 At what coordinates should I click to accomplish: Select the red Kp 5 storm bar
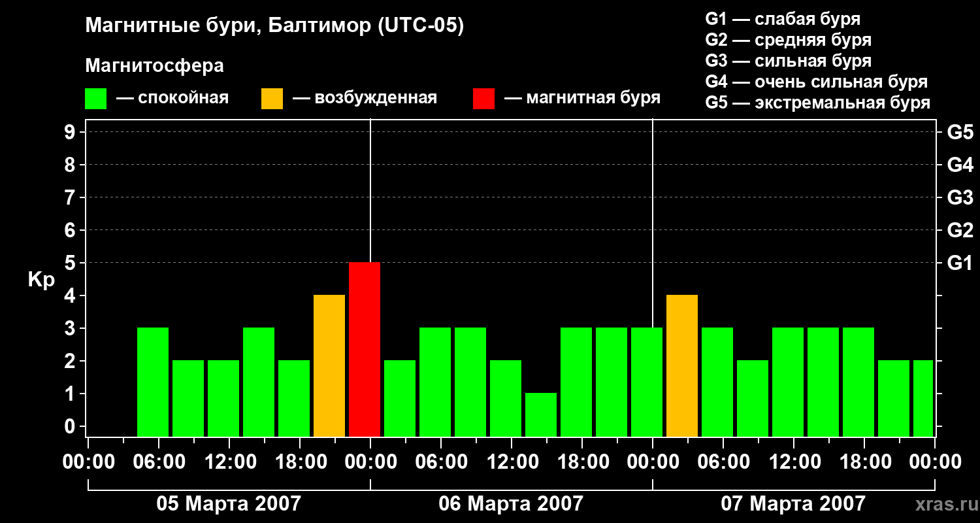pos(365,349)
